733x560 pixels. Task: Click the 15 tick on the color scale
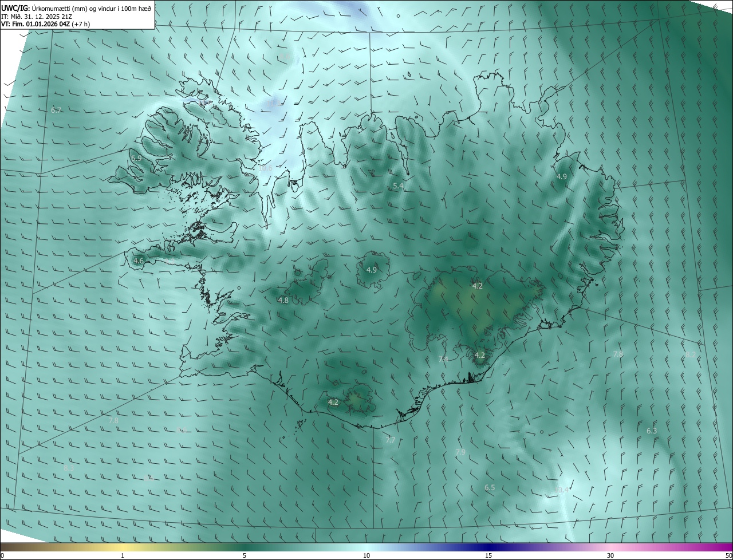(488, 555)
